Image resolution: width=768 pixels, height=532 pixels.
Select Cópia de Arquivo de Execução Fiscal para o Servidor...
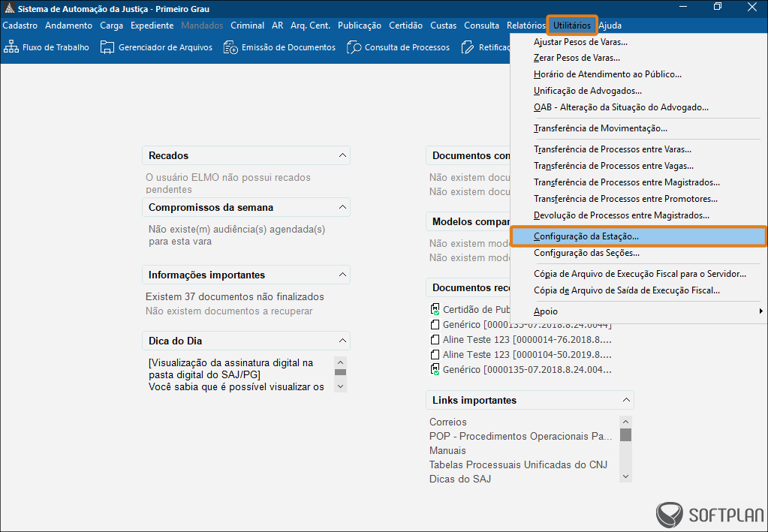pyautogui.click(x=640, y=274)
